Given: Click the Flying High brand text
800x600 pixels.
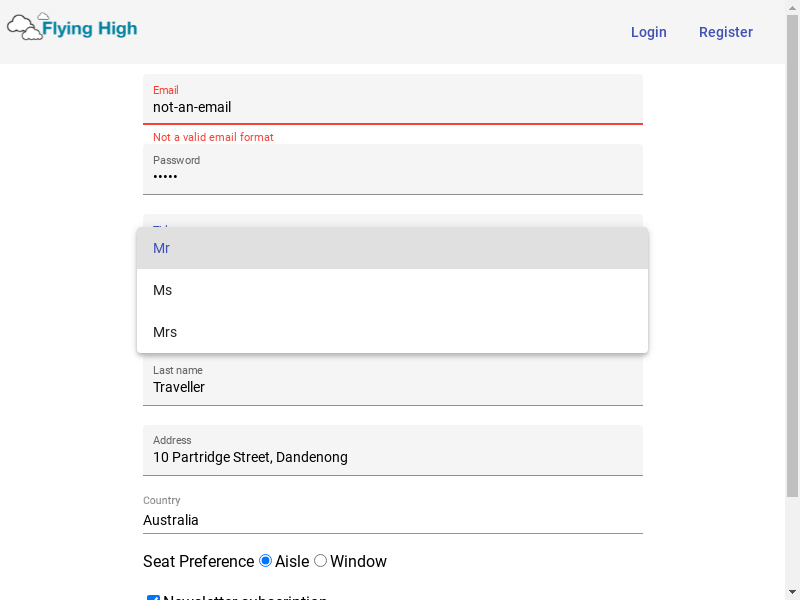Looking at the screenshot, I should (x=90, y=29).
